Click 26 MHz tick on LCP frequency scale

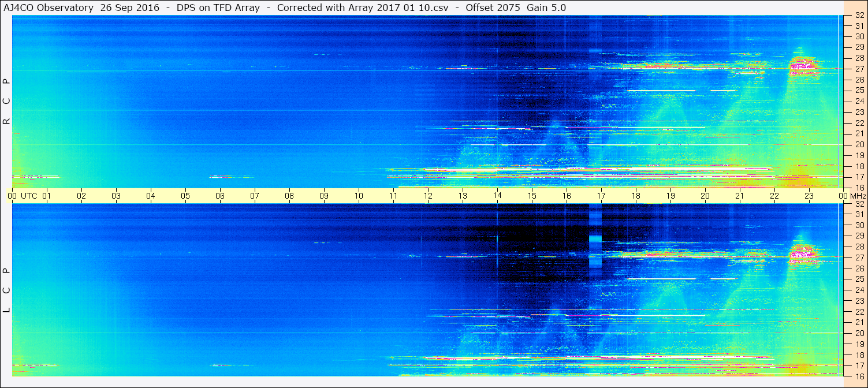point(859,268)
